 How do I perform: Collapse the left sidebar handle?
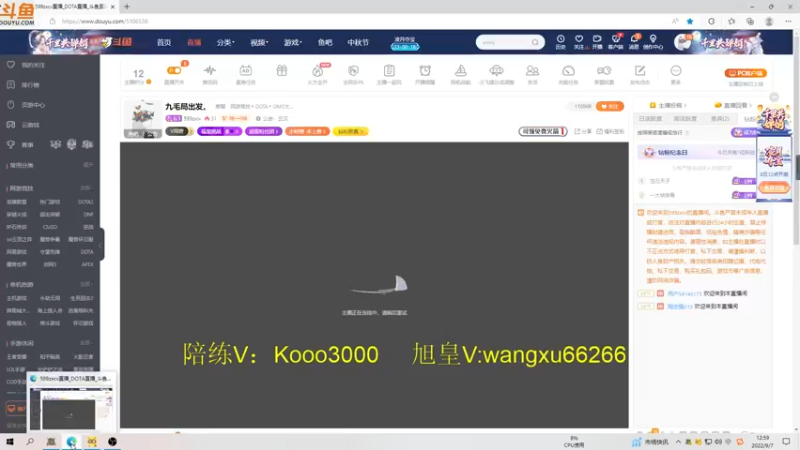[101, 244]
